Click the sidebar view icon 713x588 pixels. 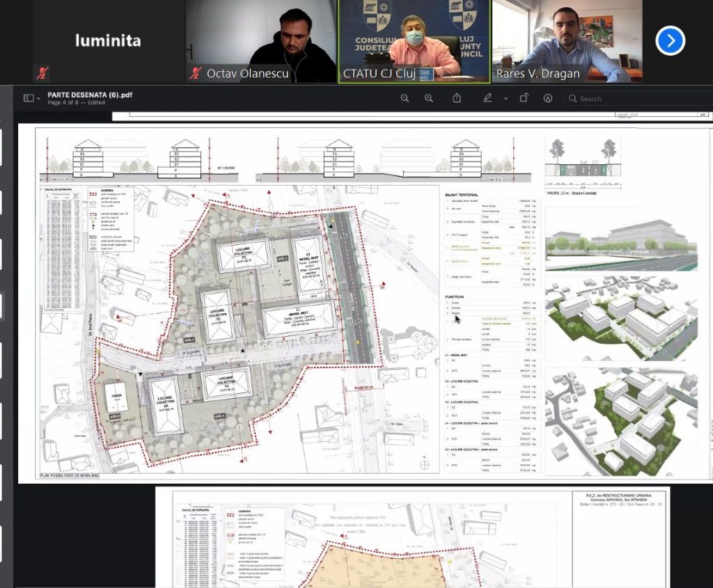pyautogui.click(x=29, y=98)
